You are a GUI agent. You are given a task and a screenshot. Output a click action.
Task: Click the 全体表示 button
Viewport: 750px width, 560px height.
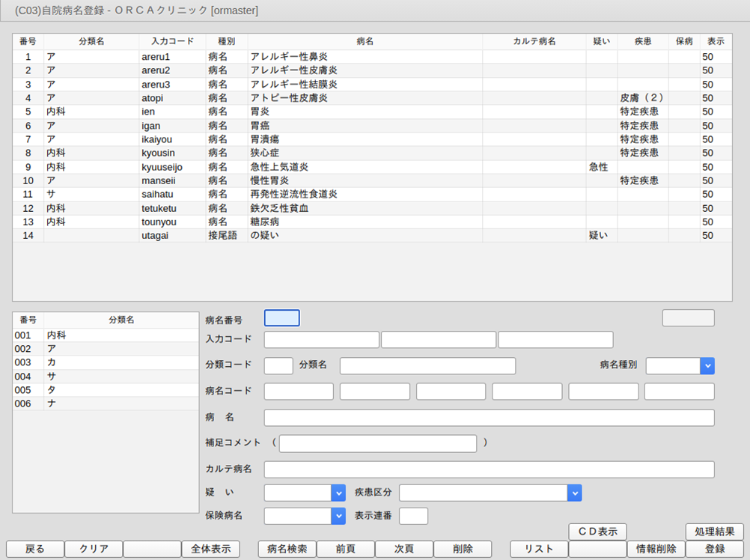click(210, 549)
